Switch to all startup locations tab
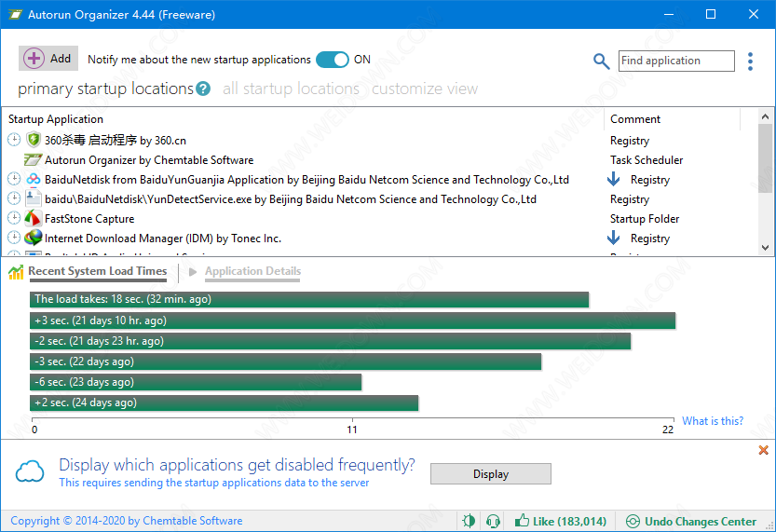 click(x=291, y=89)
